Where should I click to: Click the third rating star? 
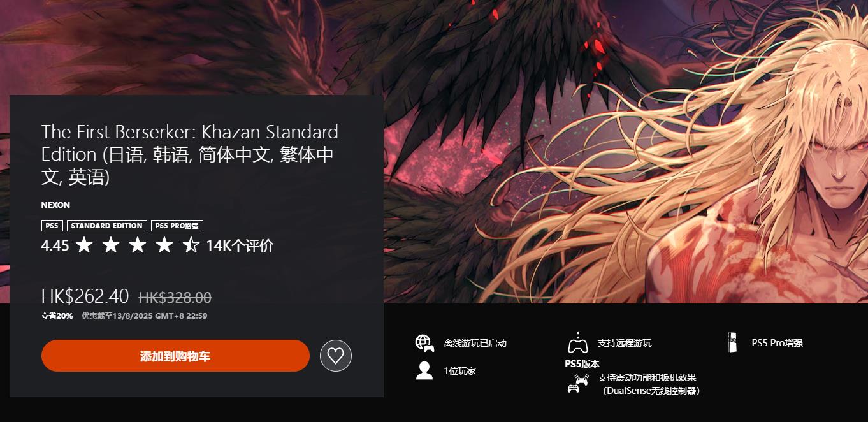pos(138,245)
